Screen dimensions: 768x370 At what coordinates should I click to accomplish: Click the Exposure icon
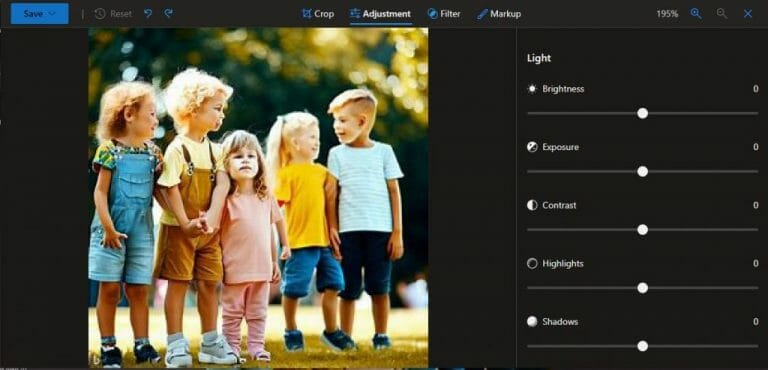pos(532,147)
